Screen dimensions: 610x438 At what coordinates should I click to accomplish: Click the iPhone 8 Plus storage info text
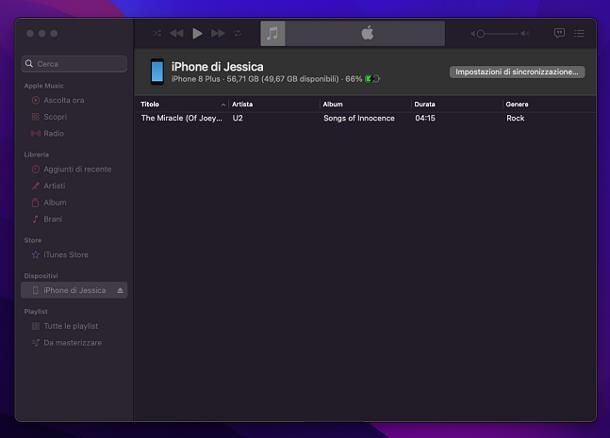coord(266,79)
